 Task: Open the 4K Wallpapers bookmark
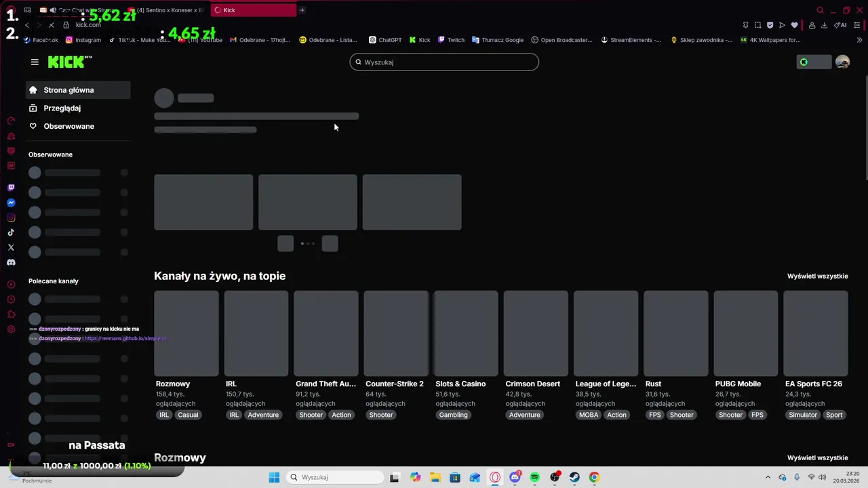click(x=770, y=40)
